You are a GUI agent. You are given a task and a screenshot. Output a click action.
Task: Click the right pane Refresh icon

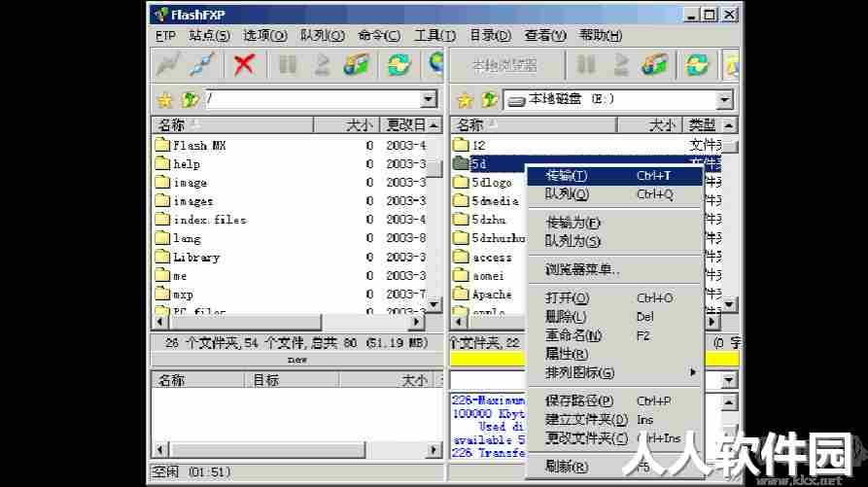click(x=696, y=65)
